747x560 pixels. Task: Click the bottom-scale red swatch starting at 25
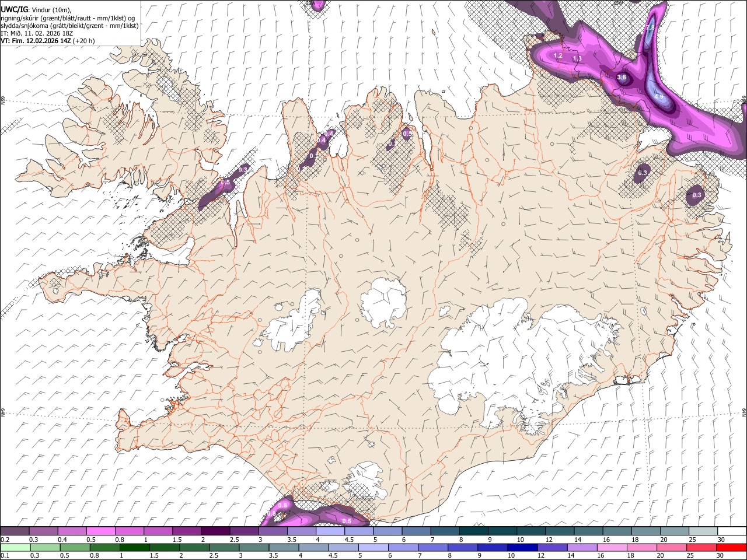point(700,547)
